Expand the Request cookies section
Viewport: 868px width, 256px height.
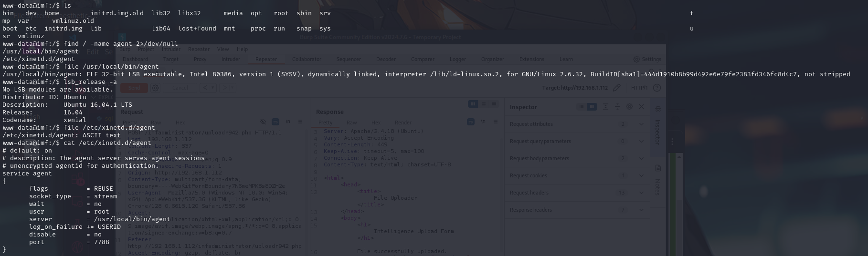(641, 175)
